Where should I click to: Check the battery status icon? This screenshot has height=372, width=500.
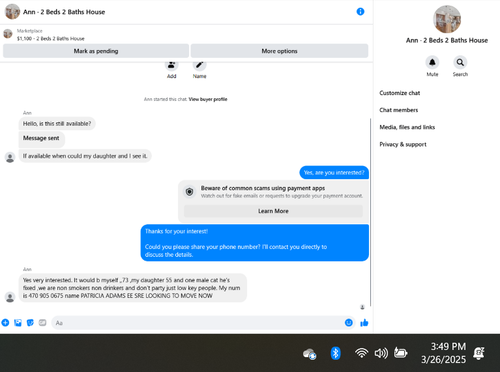tap(400, 353)
